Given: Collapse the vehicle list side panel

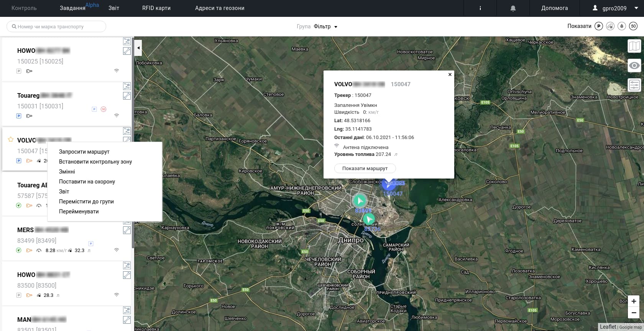Looking at the screenshot, I should 138,48.
